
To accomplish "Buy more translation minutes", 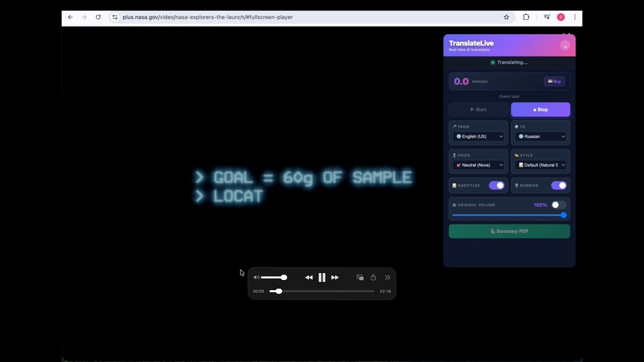I will [554, 81].
